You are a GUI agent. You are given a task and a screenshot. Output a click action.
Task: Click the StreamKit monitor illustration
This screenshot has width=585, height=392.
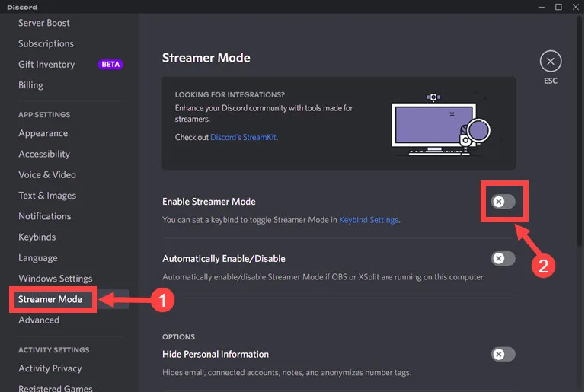(441, 124)
